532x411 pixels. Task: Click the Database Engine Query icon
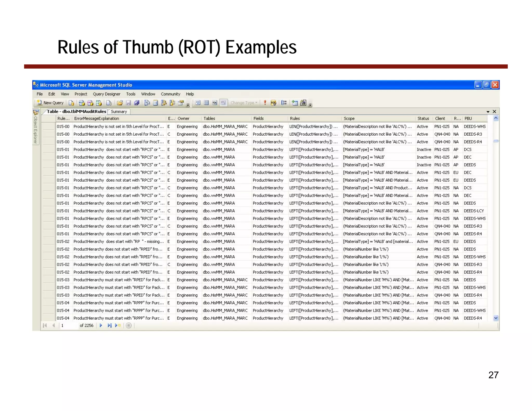point(71,103)
